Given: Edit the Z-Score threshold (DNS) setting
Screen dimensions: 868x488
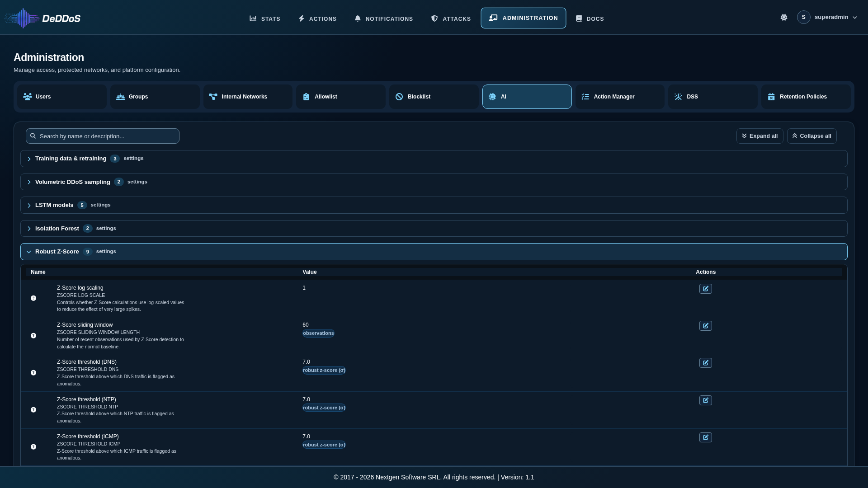Looking at the screenshot, I should [x=705, y=363].
